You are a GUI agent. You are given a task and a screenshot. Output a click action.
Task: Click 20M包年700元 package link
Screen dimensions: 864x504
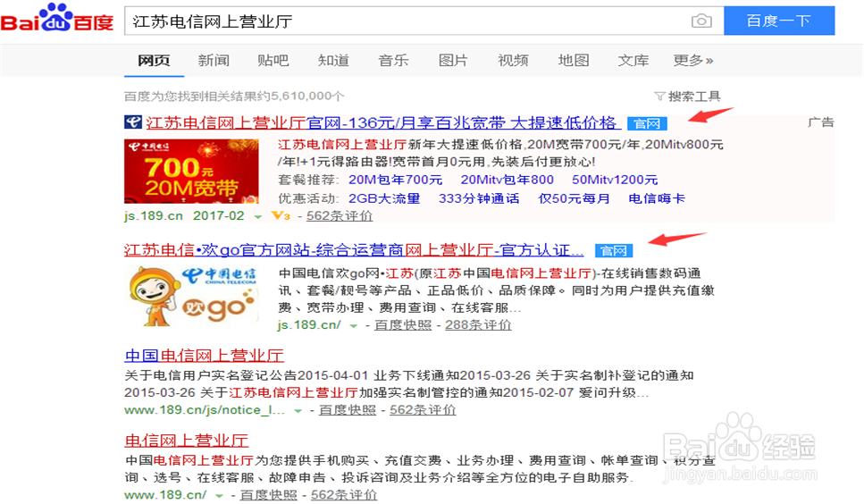(396, 181)
